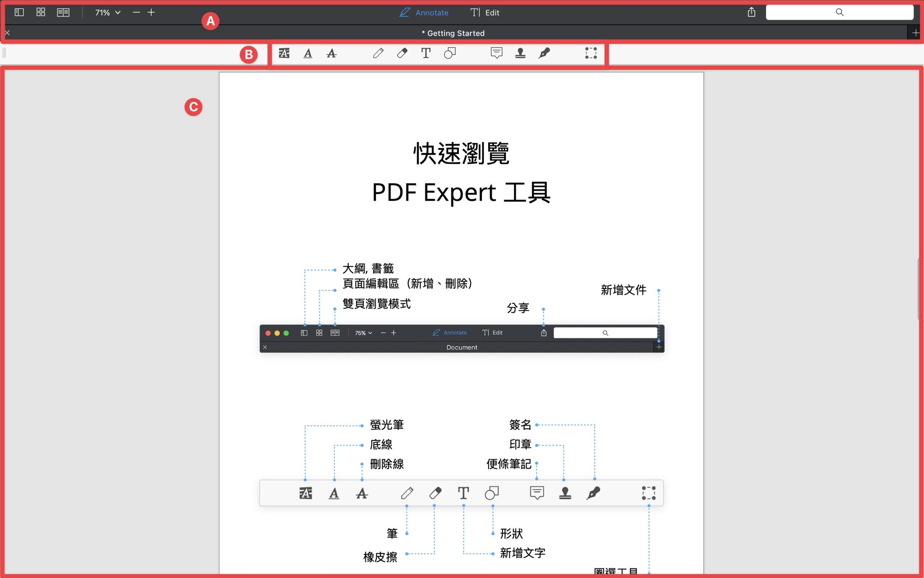The image size is (924, 578).
Task: Click the PDF Expert 工具 title text
Action: [x=461, y=192]
